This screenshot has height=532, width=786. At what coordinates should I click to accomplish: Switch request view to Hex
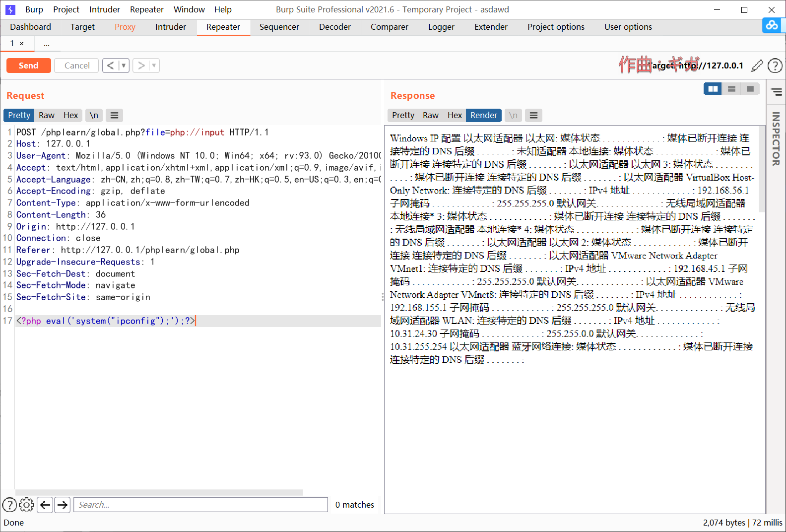point(70,115)
